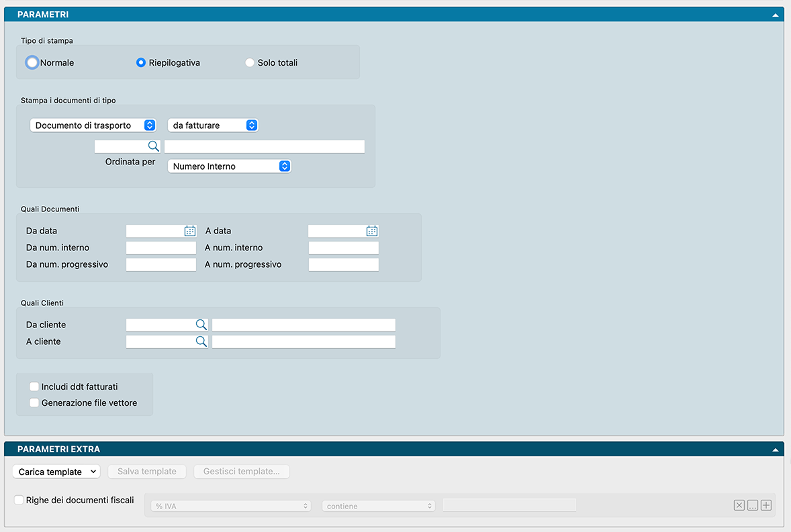Click the ellipsis icon in filter row

[x=753, y=506]
